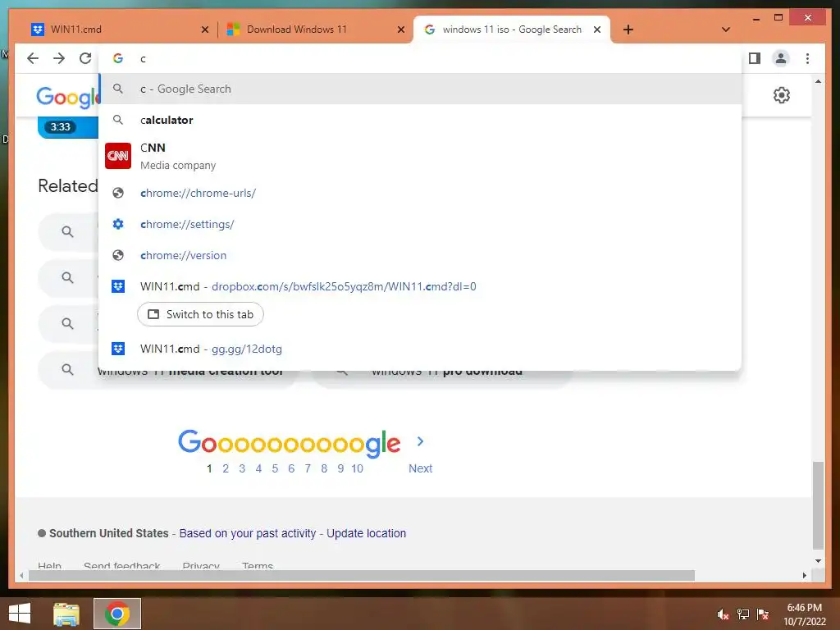Image resolution: width=840 pixels, height=630 pixels.
Task: Open a new tab with plus button
Action: (x=628, y=30)
